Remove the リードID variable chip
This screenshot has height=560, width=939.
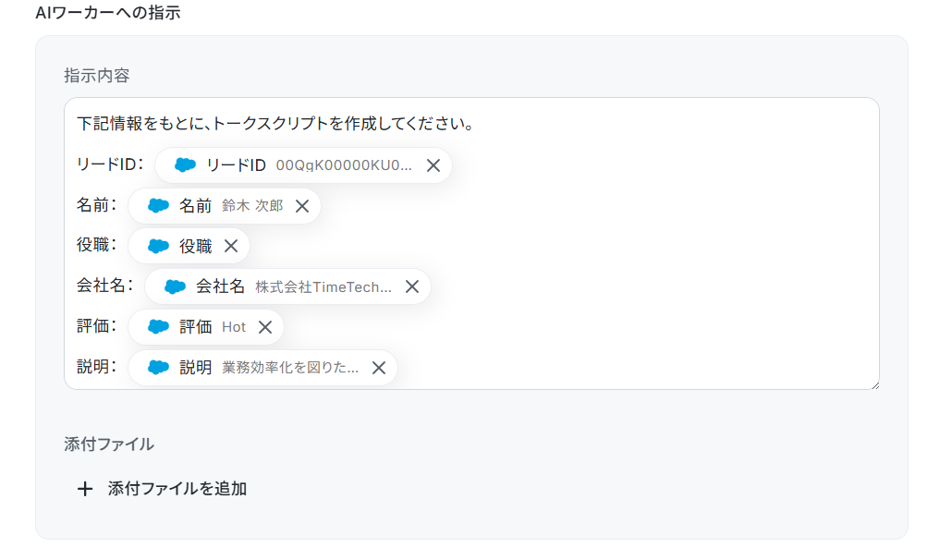tap(433, 165)
